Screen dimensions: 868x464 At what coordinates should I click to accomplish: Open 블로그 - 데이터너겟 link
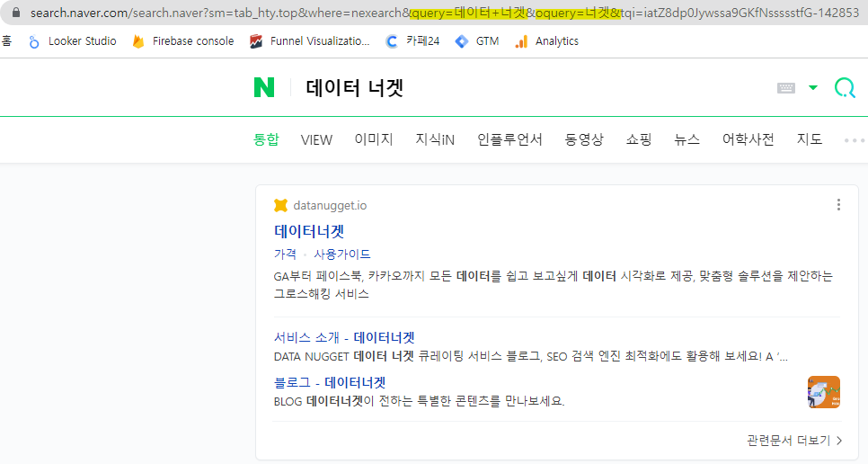330,382
